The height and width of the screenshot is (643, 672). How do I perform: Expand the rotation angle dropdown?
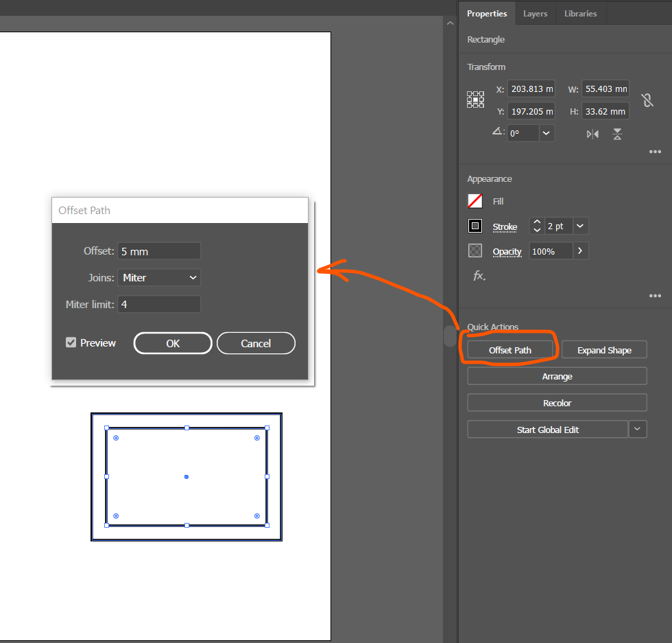(547, 133)
